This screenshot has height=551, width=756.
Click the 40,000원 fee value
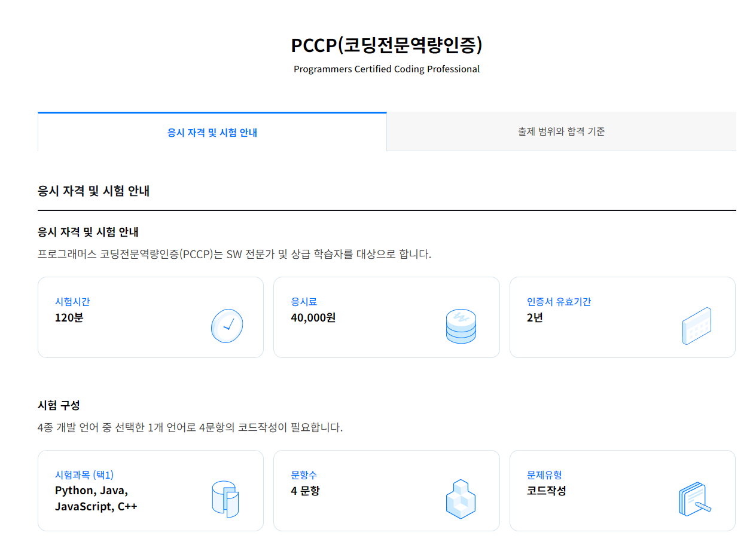pos(313,317)
